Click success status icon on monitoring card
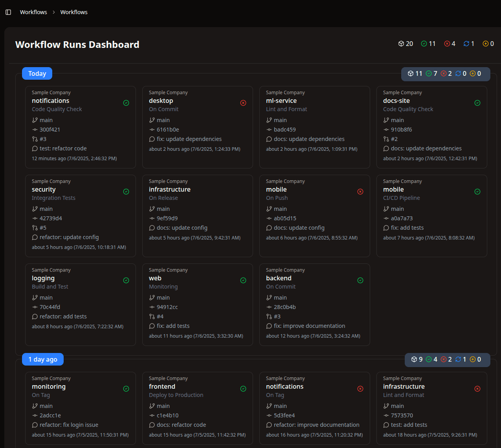This screenshot has height=448, width=501. click(126, 389)
